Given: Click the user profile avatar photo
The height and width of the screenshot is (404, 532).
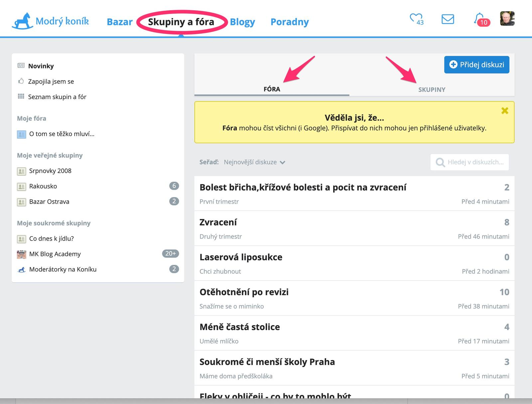Looking at the screenshot, I should 507,19.
